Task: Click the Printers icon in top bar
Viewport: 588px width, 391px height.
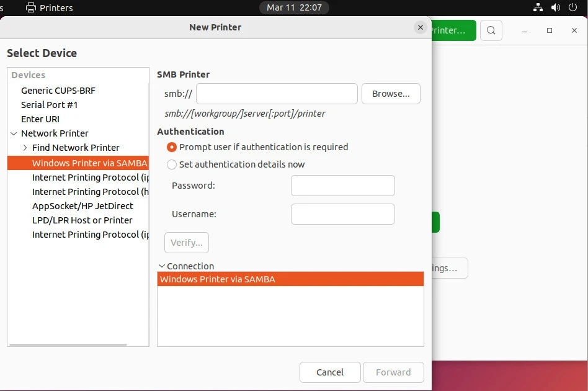Action: (31, 8)
